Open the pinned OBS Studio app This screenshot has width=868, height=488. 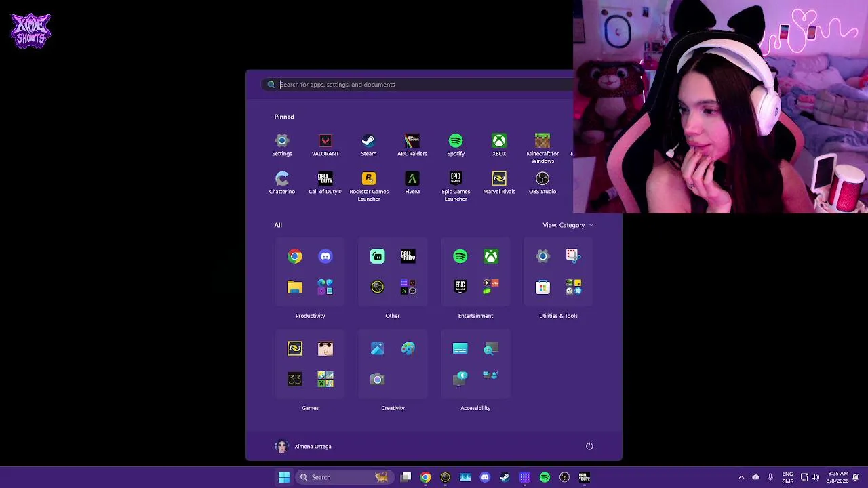click(542, 183)
